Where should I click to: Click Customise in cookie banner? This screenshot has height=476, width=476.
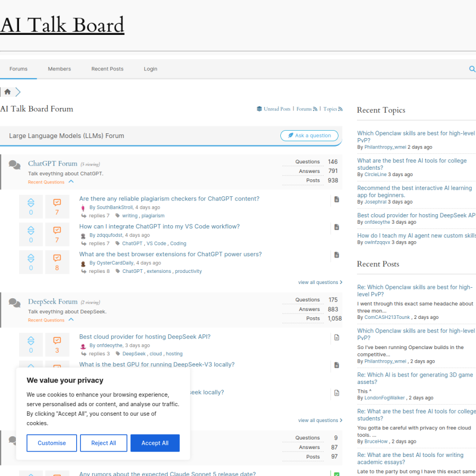click(x=52, y=443)
